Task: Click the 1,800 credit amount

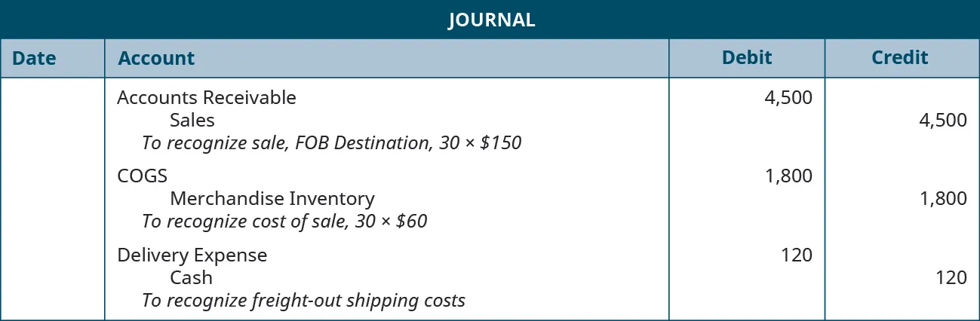Action: pos(942,199)
